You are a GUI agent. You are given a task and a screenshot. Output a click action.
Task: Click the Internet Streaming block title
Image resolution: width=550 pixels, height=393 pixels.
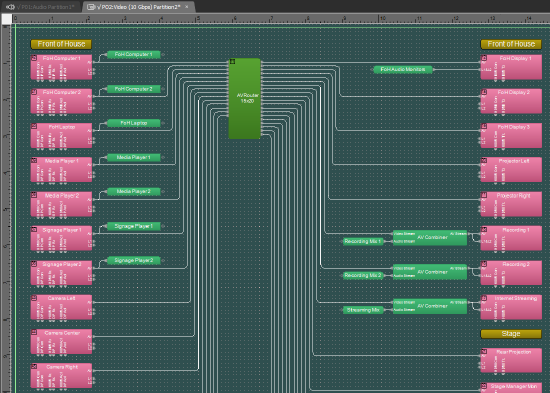(516, 298)
